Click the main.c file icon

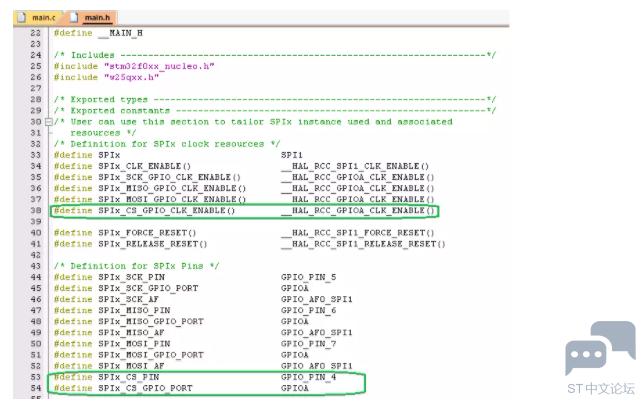tap(21, 18)
